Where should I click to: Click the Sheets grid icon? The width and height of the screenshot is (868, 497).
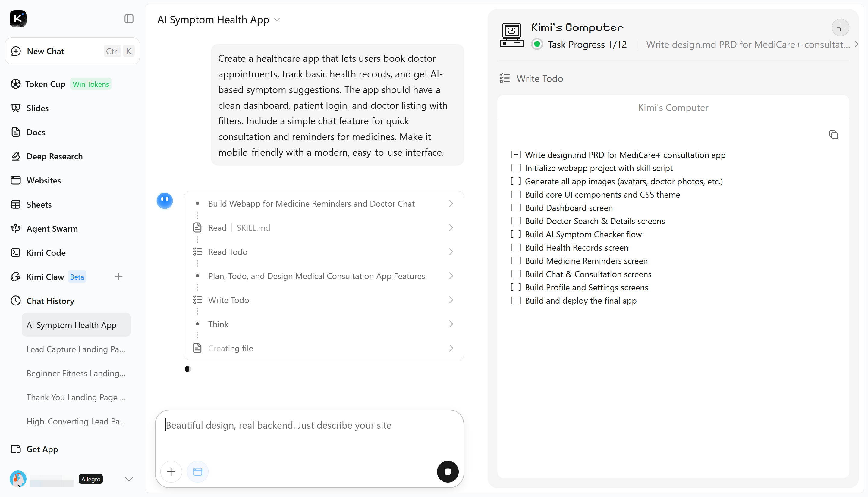click(x=16, y=204)
